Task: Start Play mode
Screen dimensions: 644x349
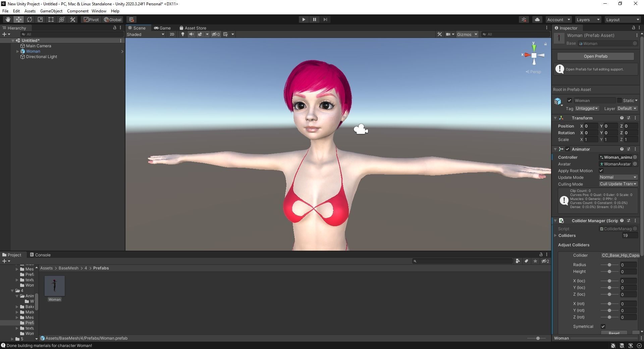Action: (x=304, y=19)
